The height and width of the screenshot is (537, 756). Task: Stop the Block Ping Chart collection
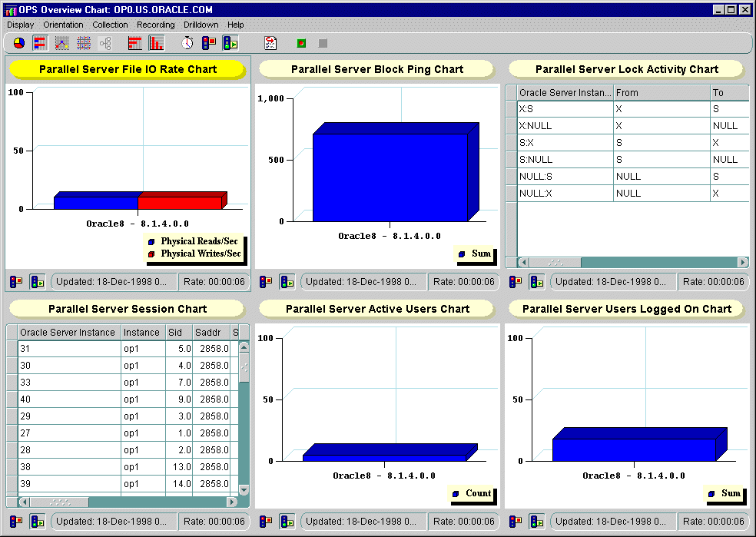(266, 282)
